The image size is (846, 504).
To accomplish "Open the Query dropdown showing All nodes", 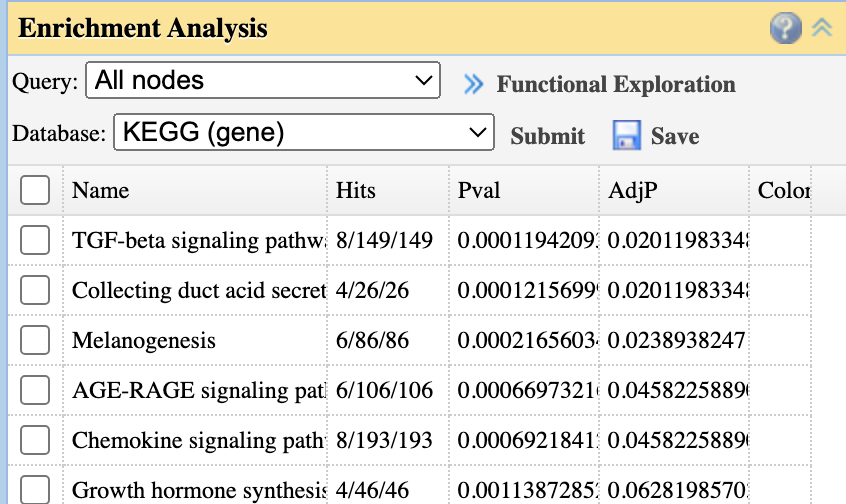I will pos(263,81).
